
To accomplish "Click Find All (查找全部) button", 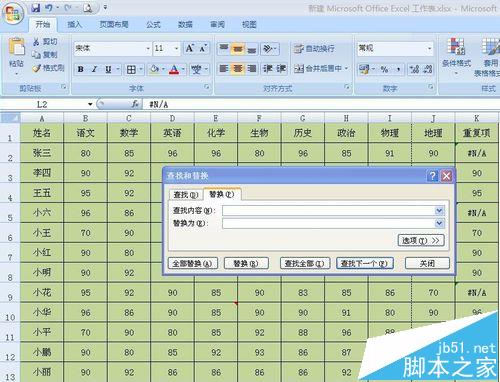I will [305, 263].
